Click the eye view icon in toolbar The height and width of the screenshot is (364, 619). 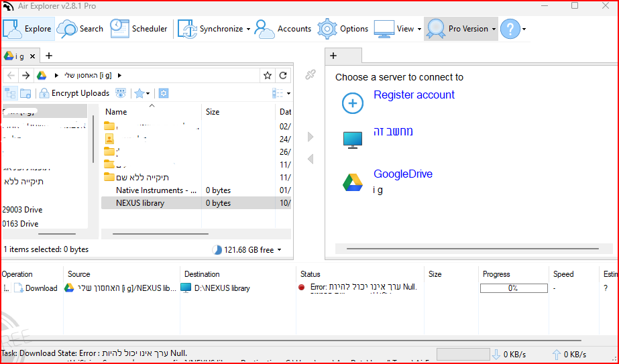[121, 93]
